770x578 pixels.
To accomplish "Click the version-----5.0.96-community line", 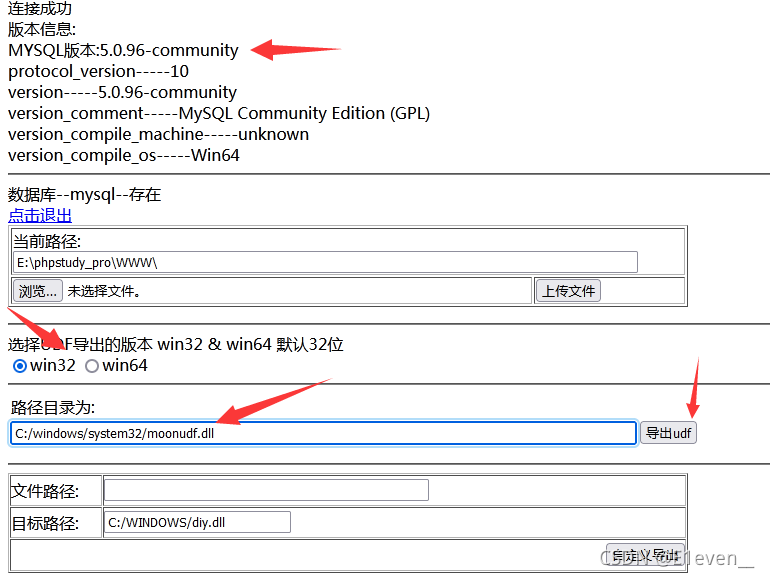I will point(122,92).
